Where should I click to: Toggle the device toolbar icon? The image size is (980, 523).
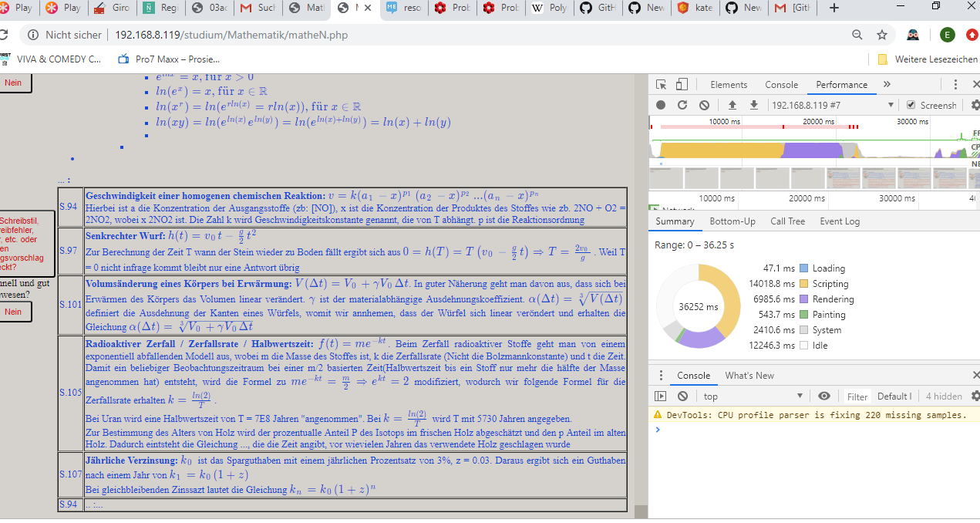click(x=680, y=85)
